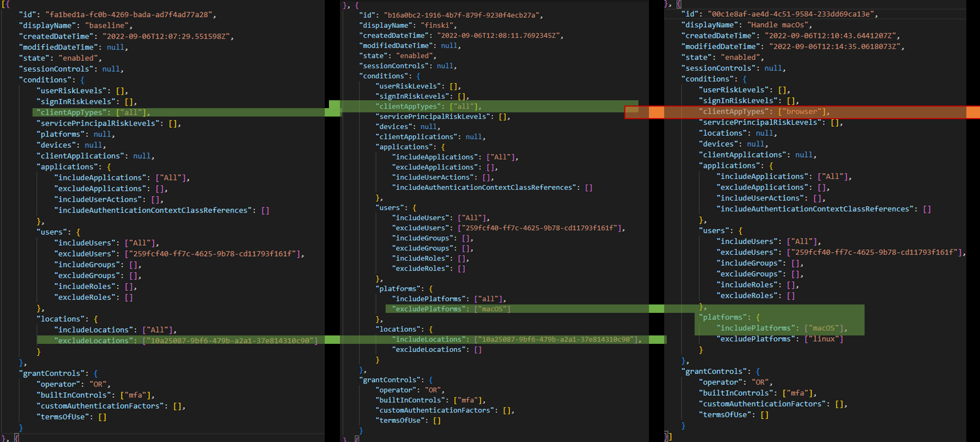Click "excludeRoles" line in Handle macOS policy
The height and width of the screenshot is (442, 980).
click(756, 296)
